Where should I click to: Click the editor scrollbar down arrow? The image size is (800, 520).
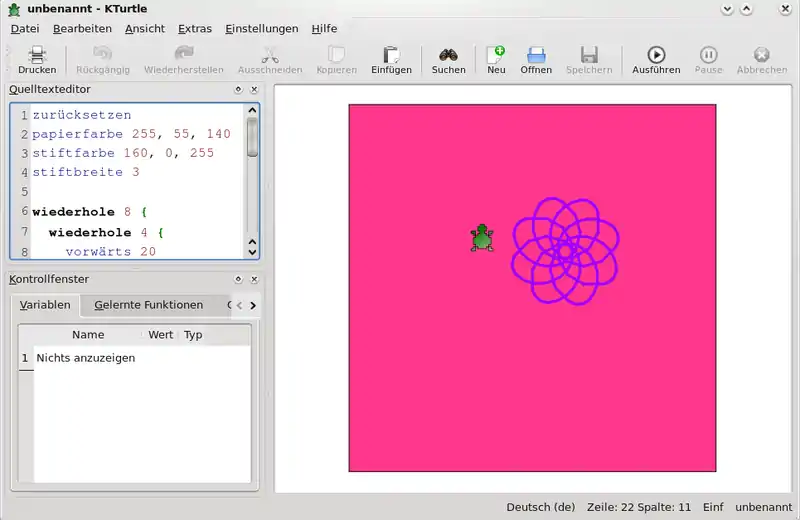coord(252,252)
